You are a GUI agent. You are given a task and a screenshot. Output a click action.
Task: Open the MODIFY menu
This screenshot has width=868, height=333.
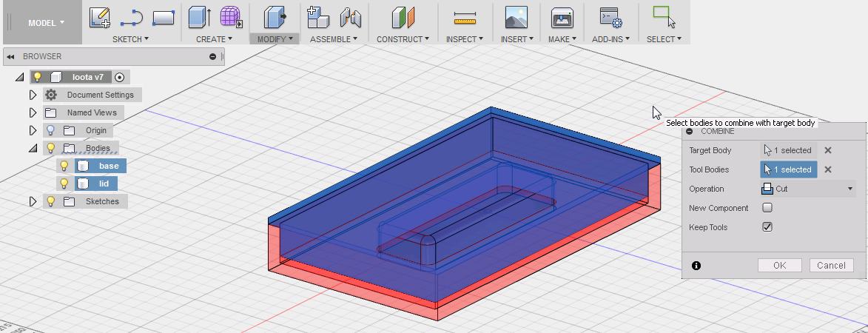[x=275, y=39]
